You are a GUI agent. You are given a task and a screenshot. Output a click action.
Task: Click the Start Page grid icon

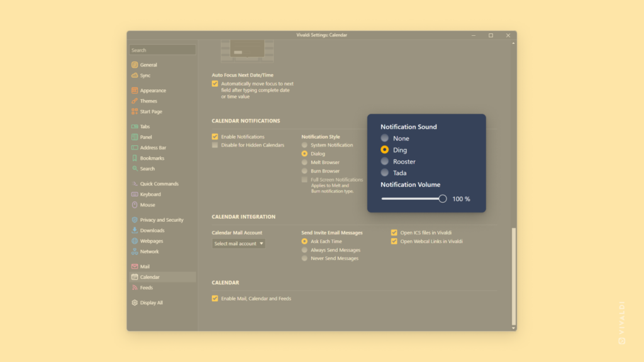point(135,112)
